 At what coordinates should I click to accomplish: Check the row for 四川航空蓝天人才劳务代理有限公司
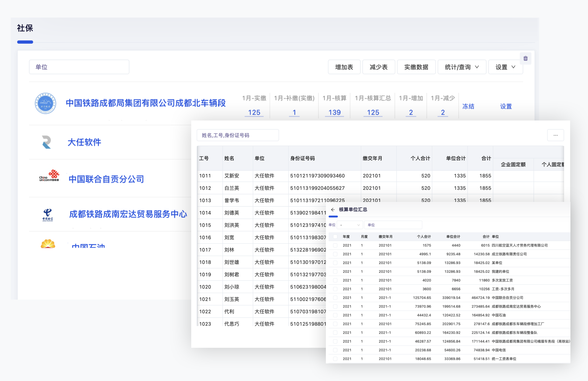[x=335, y=246]
